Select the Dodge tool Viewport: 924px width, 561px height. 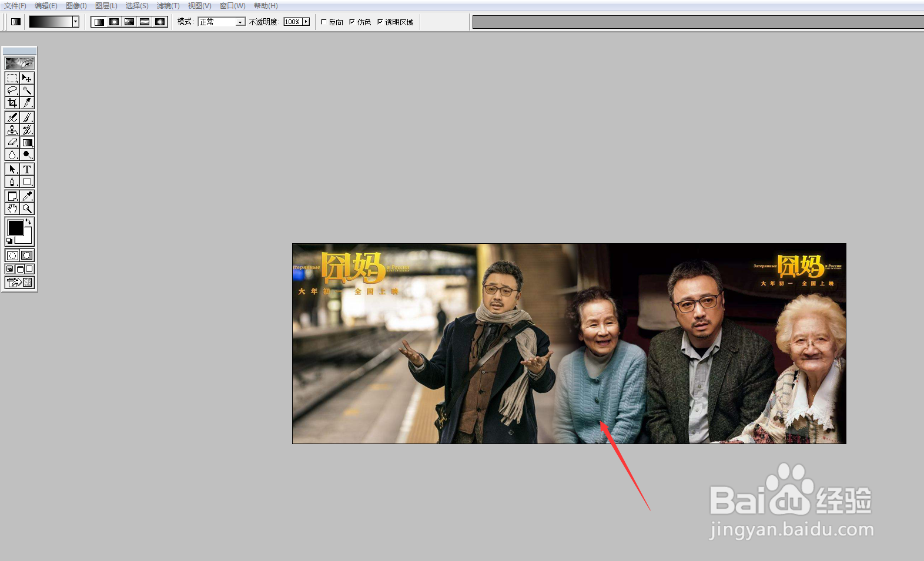point(27,154)
